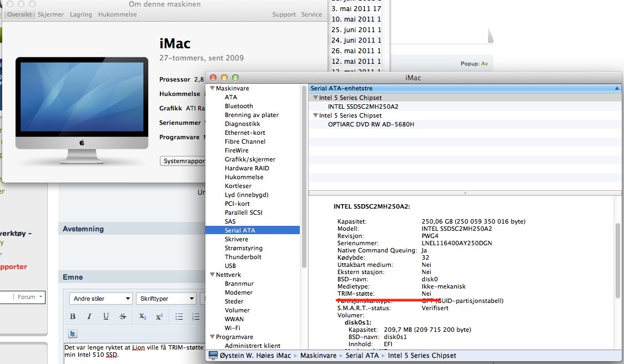Viewport: 624px width, 364px height.
Task: Click the 25. juni 2011 list entry
Action: click(356, 29)
